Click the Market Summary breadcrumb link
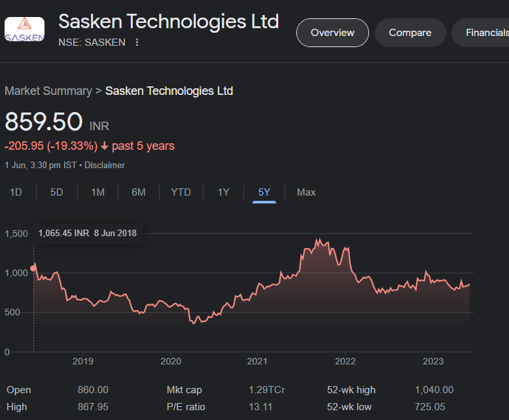The width and height of the screenshot is (509, 420). point(48,91)
